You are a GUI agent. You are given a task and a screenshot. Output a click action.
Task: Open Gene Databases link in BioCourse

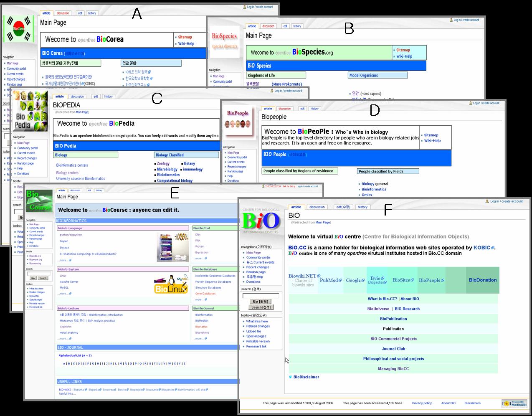[x=205, y=293]
